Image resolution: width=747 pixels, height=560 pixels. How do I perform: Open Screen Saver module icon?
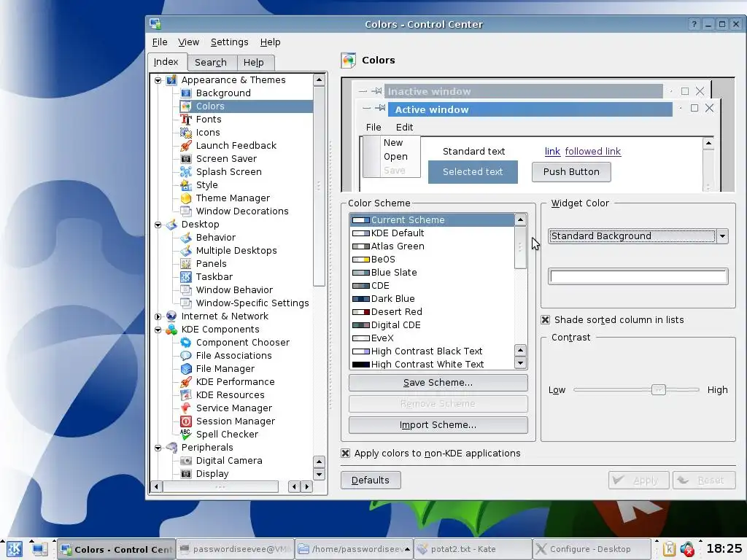coord(186,158)
